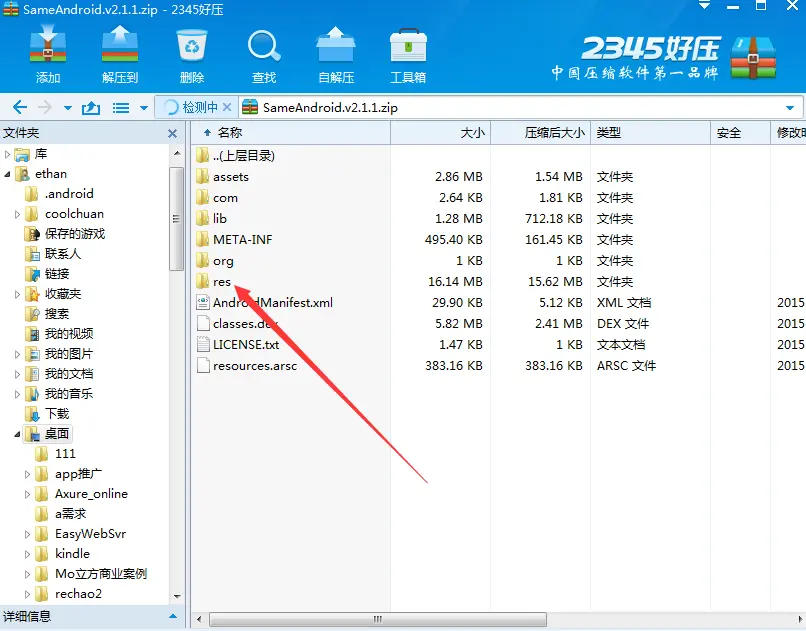
Task: Expand the coolchuan tree node
Action: [17, 214]
